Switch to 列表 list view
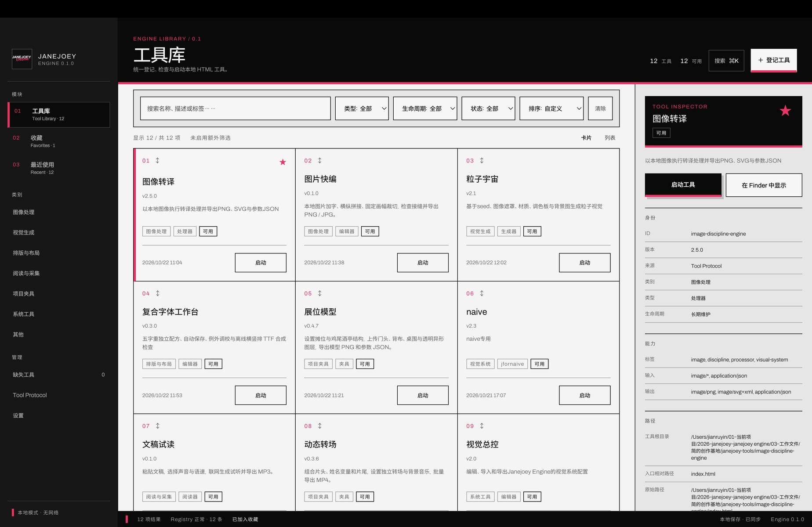Screen dimensions: 812x527 tap(610, 138)
